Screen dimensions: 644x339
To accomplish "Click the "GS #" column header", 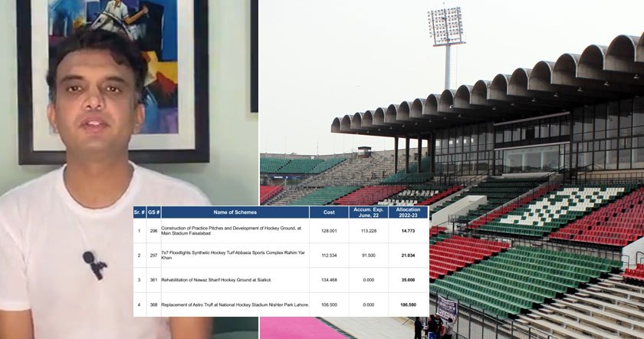I will [x=153, y=212].
